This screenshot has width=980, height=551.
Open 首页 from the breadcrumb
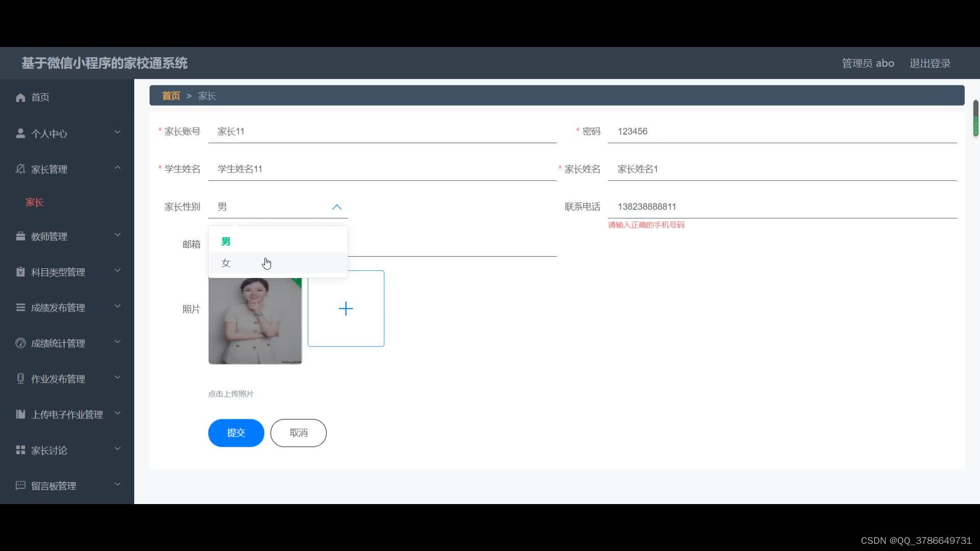coord(170,95)
